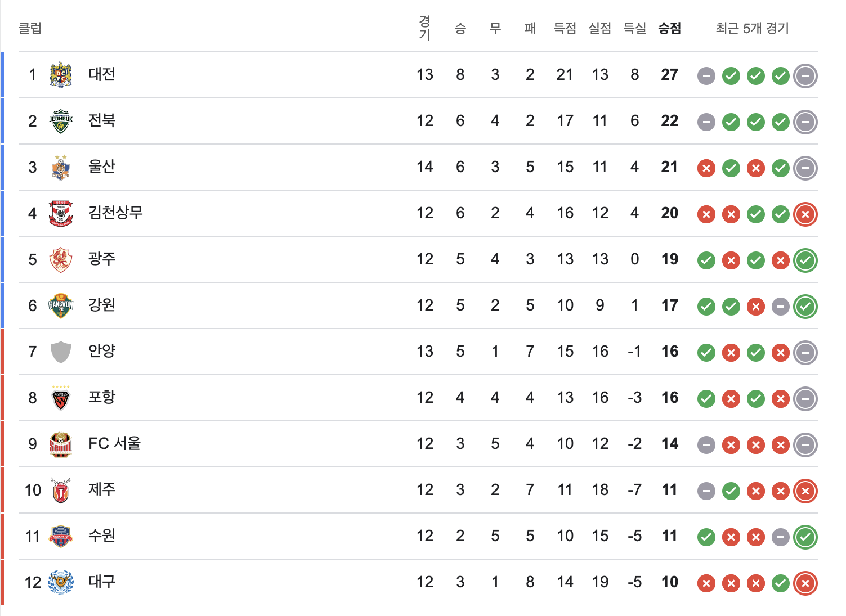Click the 승점 points column header

coord(670,28)
